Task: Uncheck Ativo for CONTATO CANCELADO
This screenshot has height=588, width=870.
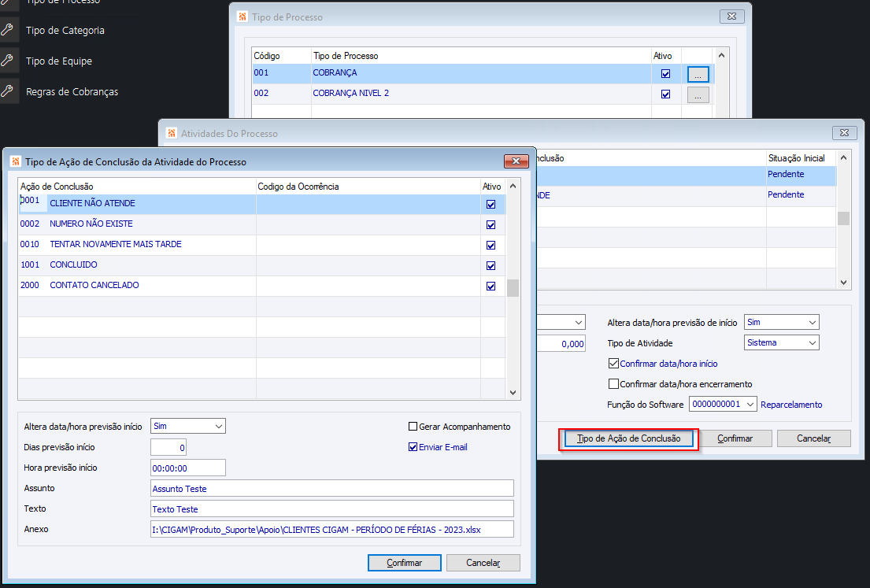Action: coord(491,287)
